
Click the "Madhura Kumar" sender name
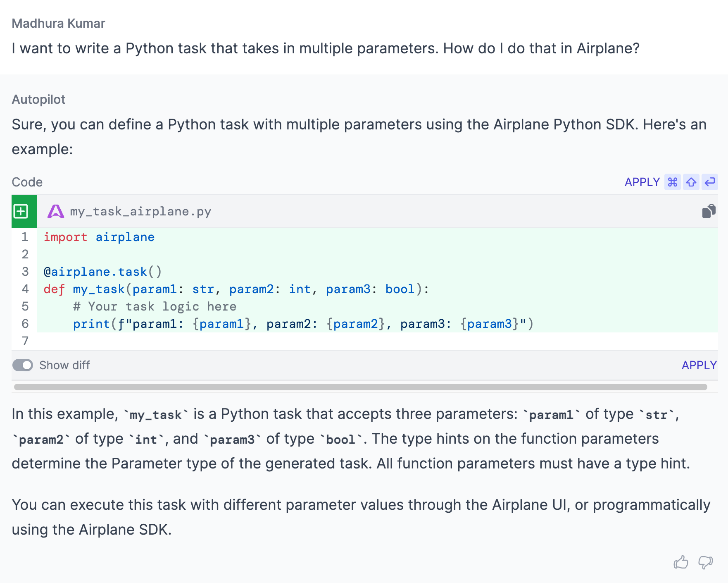pos(58,23)
